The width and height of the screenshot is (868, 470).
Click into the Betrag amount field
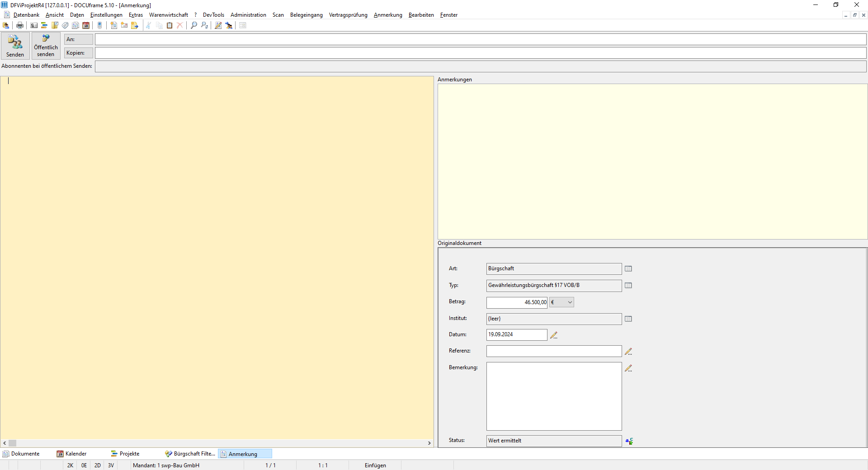coord(517,302)
